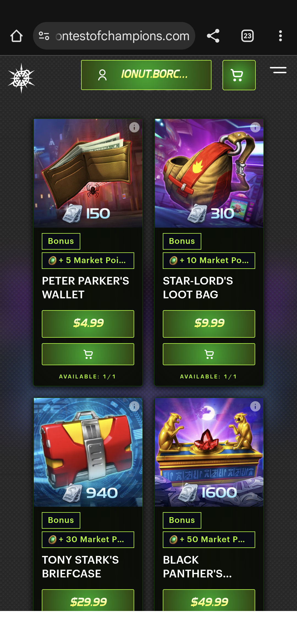
Task: Open the hamburger navigation menu
Action: (278, 70)
